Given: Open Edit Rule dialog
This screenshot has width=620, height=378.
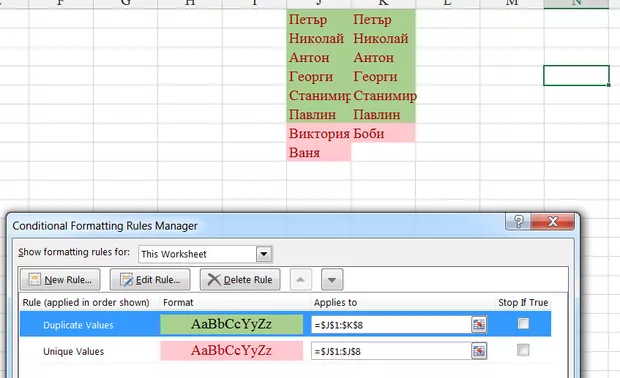Looking at the screenshot, I should 150,280.
